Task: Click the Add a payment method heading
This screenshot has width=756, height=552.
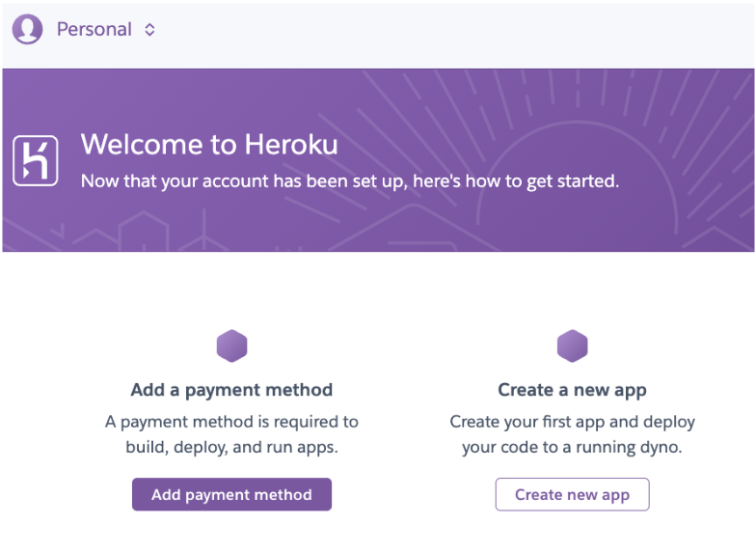Action: pos(231,390)
